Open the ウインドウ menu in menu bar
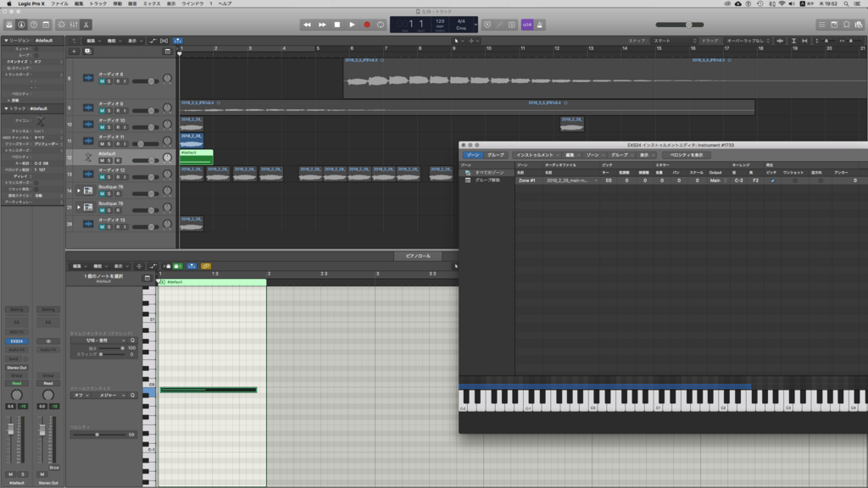The image size is (868, 488). pyautogui.click(x=192, y=4)
